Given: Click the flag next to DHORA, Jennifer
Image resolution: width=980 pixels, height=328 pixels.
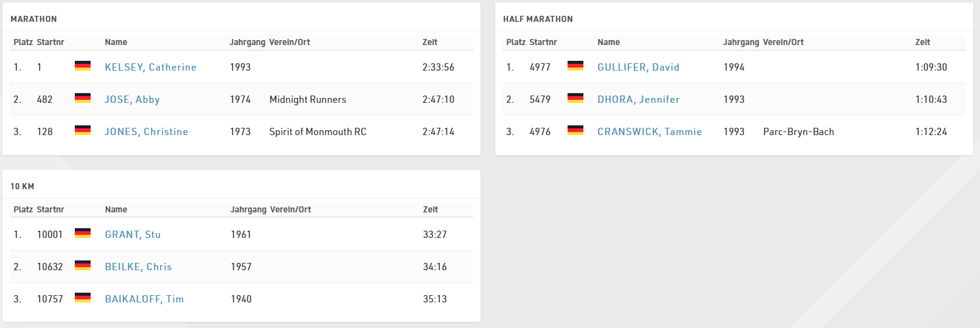Looking at the screenshot, I should point(575,98).
